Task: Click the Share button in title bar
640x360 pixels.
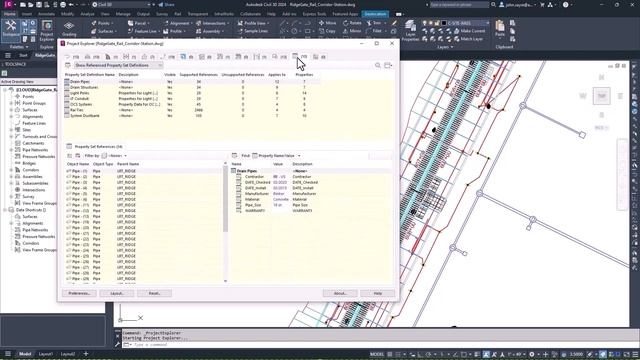Action: 166,4
